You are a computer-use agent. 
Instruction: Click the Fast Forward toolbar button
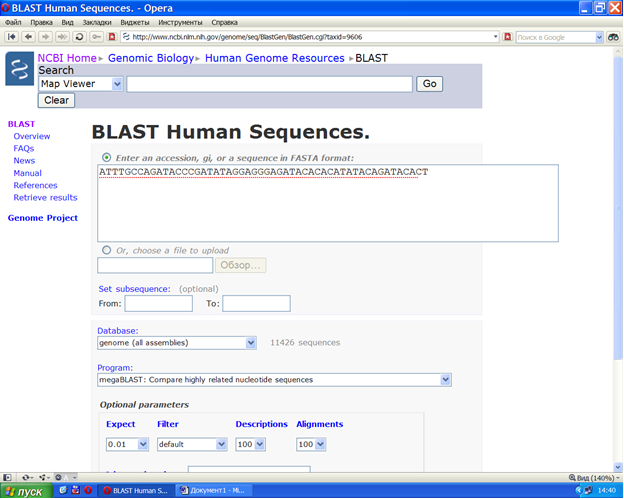pyautogui.click(x=62, y=37)
